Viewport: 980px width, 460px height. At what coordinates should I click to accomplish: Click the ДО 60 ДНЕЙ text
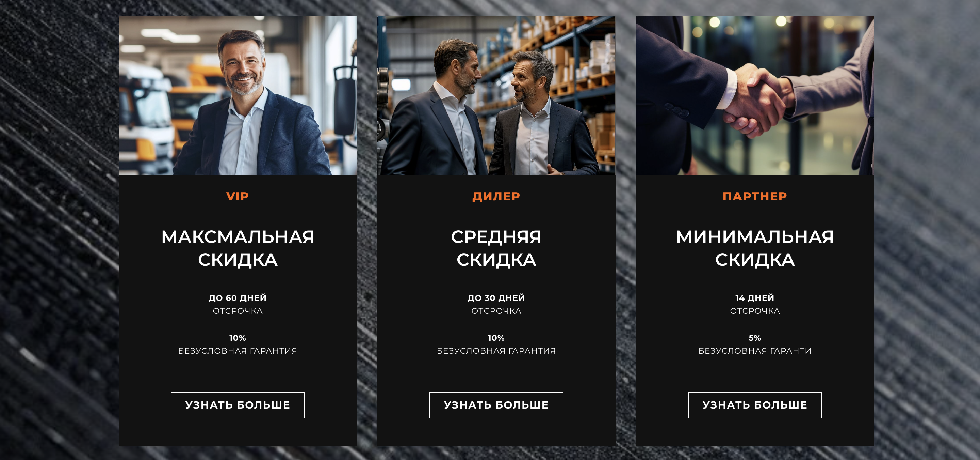point(238,298)
